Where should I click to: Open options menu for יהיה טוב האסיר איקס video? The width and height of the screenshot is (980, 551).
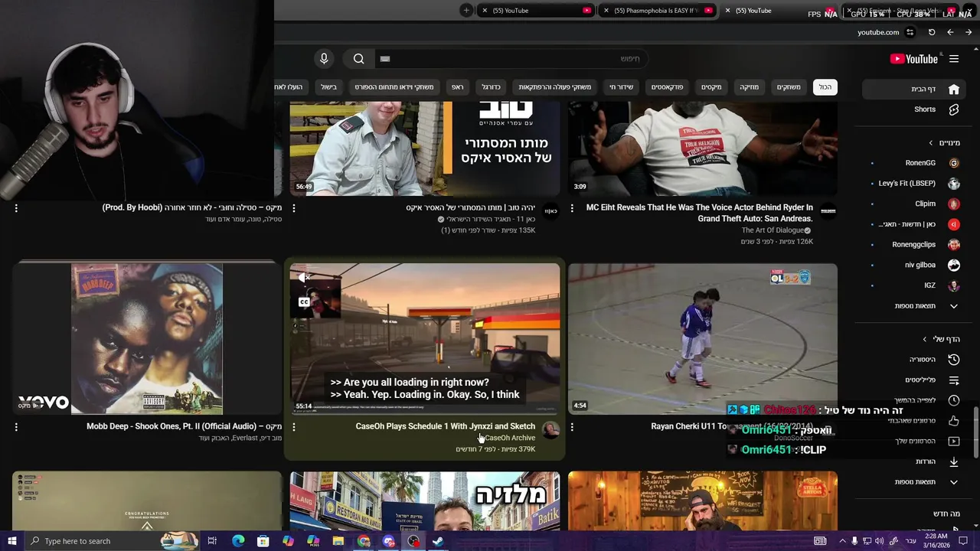click(x=294, y=208)
